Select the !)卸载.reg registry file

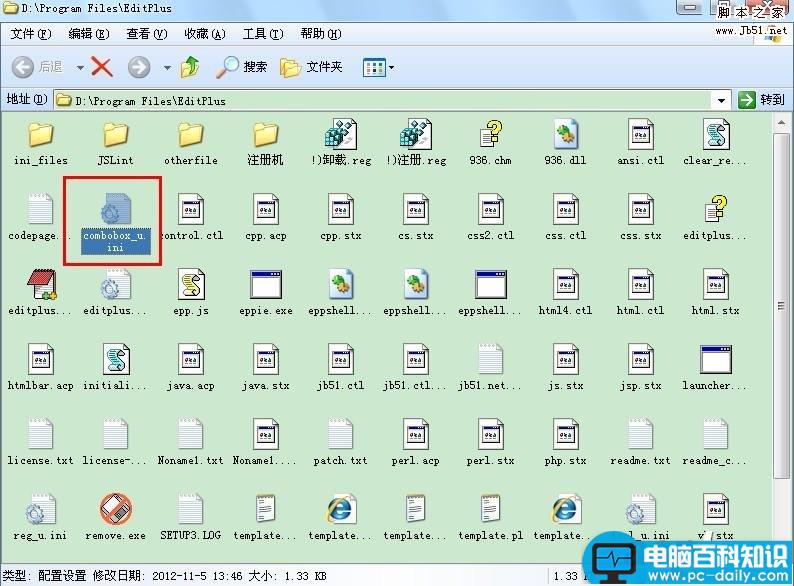click(x=341, y=144)
